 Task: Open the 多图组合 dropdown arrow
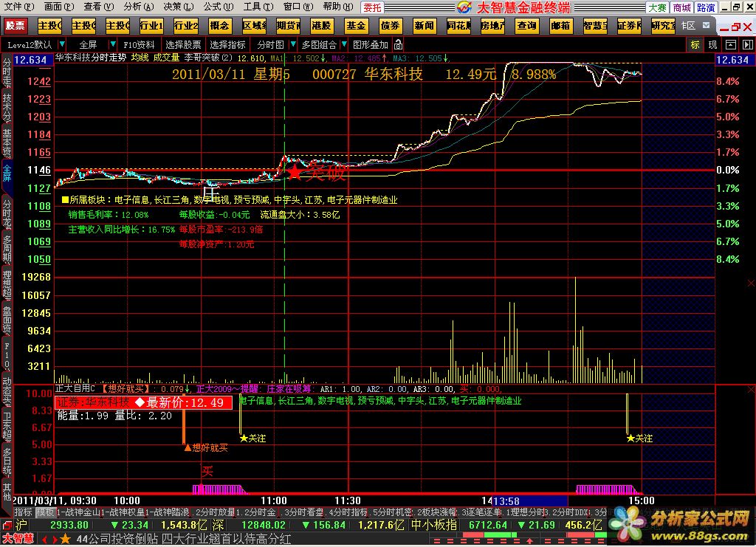click(x=344, y=44)
